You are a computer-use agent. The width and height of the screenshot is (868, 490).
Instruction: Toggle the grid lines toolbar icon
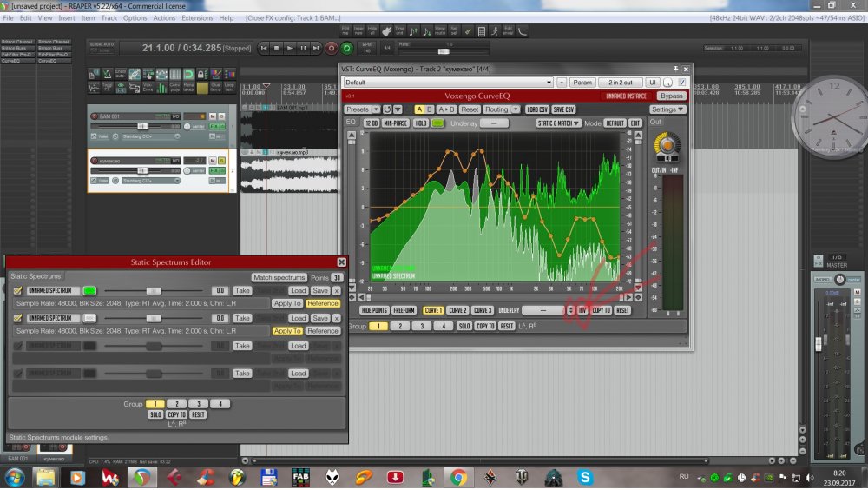(x=175, y=74)
